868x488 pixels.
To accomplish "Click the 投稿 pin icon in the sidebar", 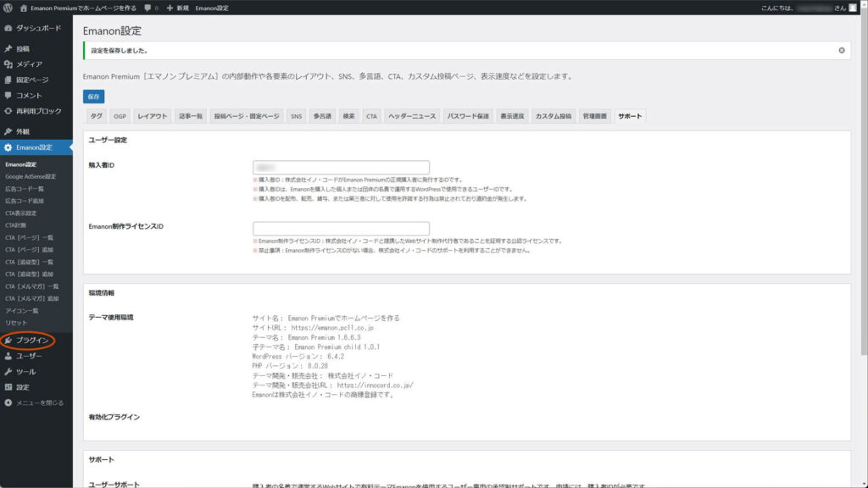I will pyautogui.click(x=8, y=49).
